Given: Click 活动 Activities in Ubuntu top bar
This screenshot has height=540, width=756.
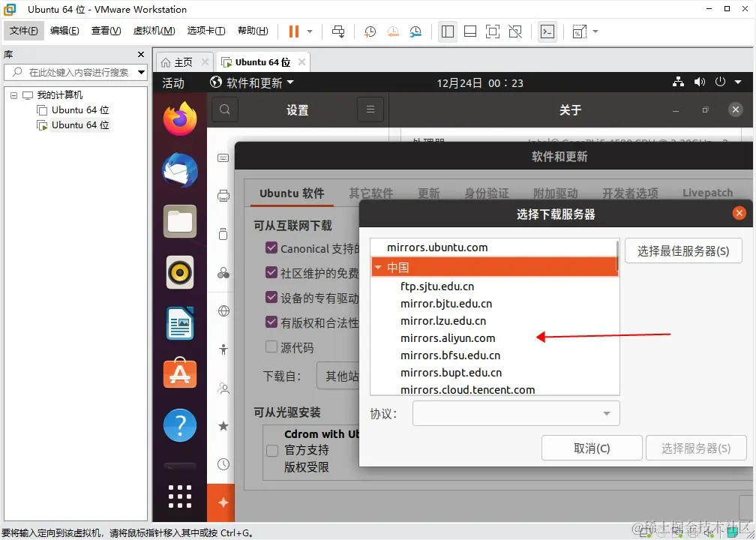Looking at the screenshot, I should point(172,83).
